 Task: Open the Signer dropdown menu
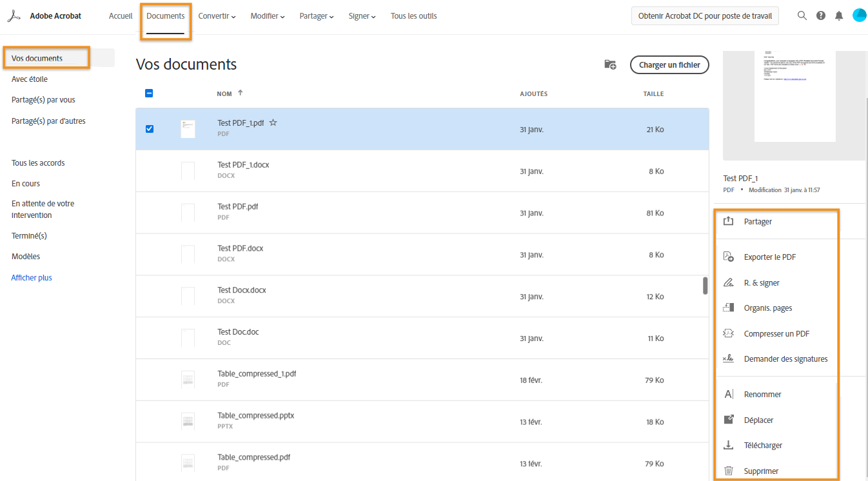tap(362, 16)
